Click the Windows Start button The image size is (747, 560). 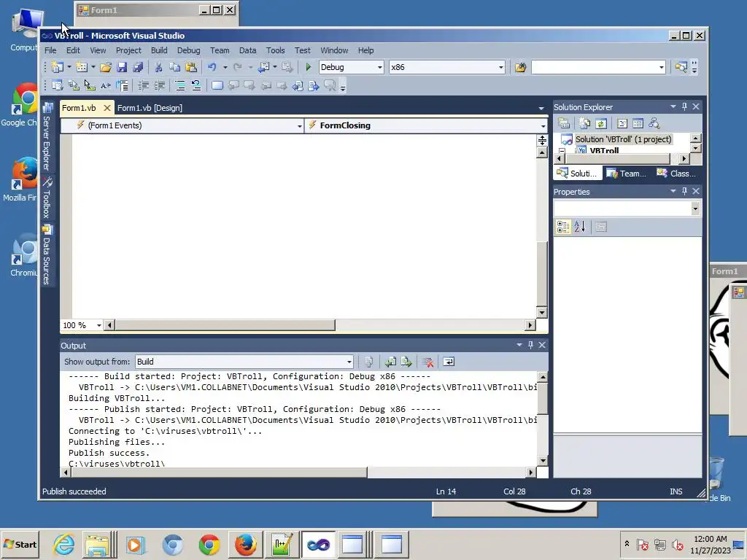(20, 544)
